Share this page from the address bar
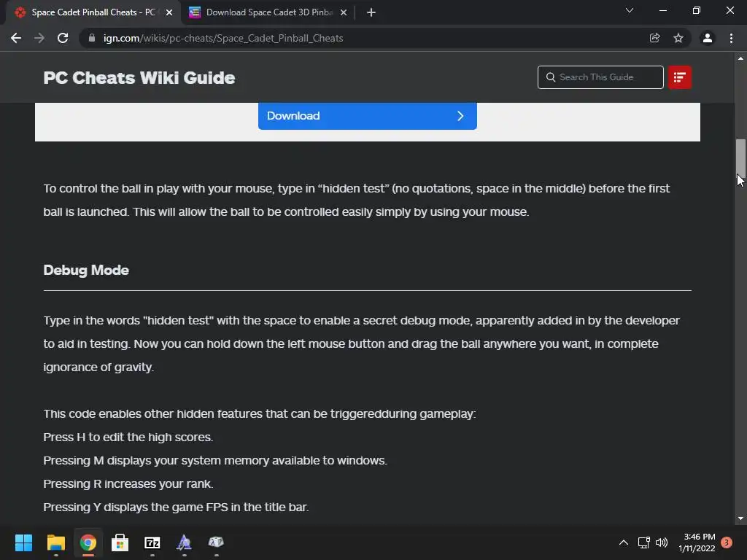 point(654,38)
